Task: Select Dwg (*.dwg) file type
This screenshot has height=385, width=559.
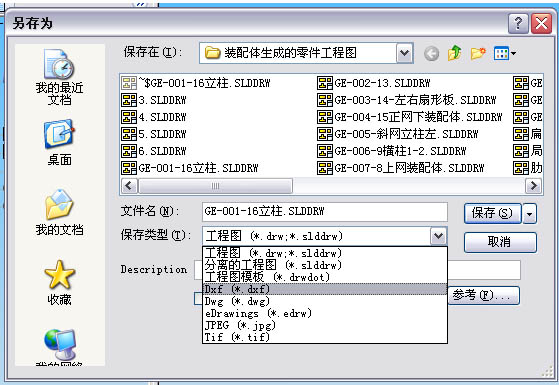Action: click(x=324, y=301)
